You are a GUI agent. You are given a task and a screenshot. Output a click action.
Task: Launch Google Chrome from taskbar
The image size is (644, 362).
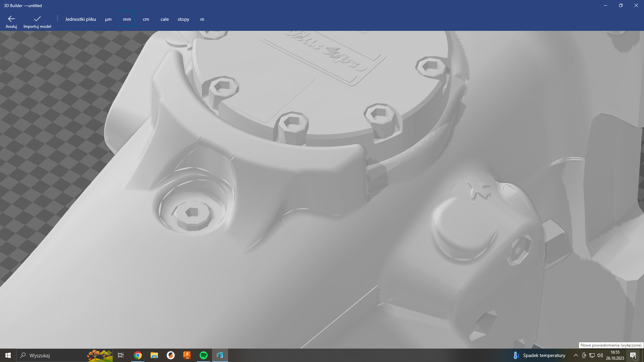click(x=138, y=355)
